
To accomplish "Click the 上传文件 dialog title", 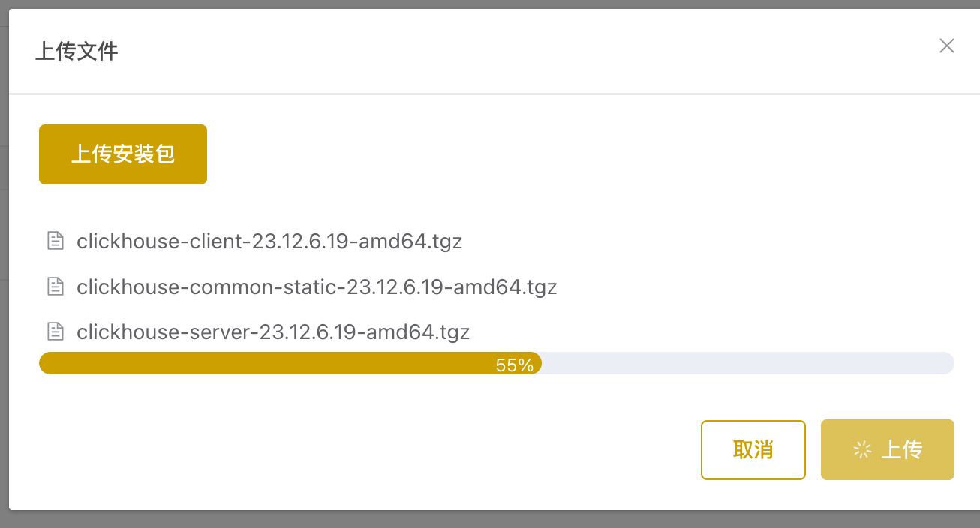I will (x=77, y=52).
